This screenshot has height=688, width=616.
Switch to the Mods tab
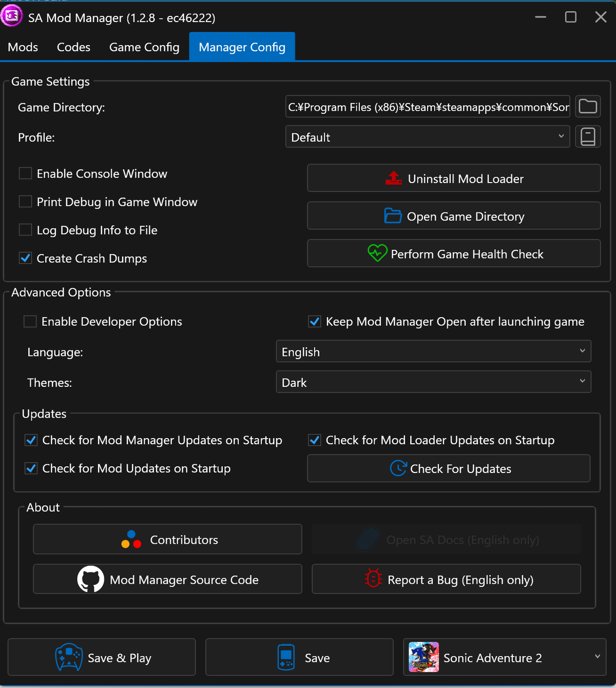(x=23, y=47)
